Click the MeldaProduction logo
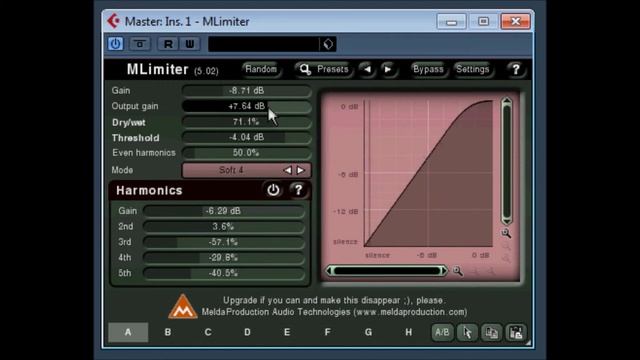The width and height of the screenshot is (640, 360). point(182,306)
